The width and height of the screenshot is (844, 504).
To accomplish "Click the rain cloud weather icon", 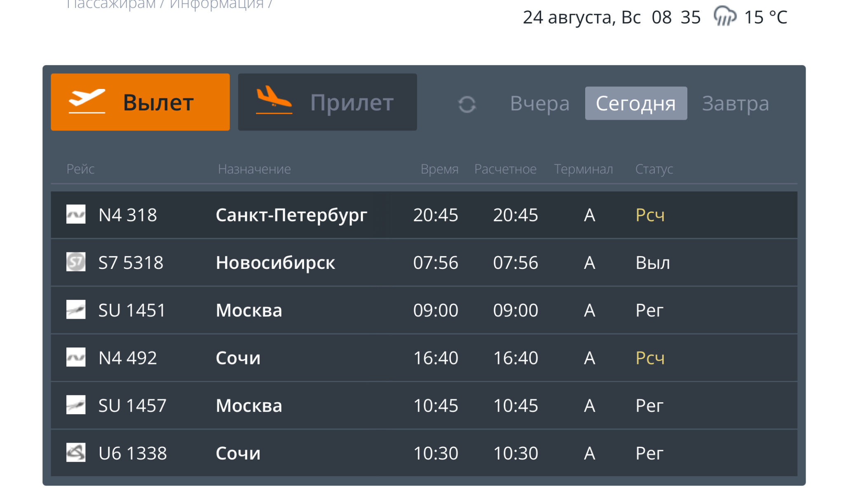I will click(724, 17).
